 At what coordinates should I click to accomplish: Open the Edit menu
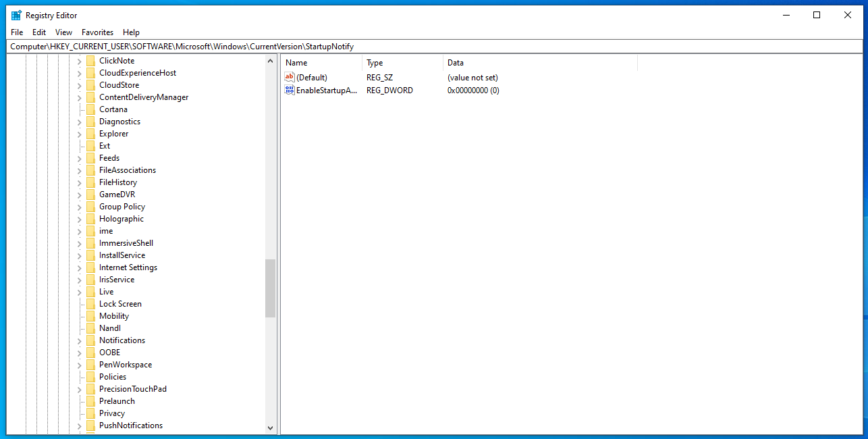coord(39,32)
